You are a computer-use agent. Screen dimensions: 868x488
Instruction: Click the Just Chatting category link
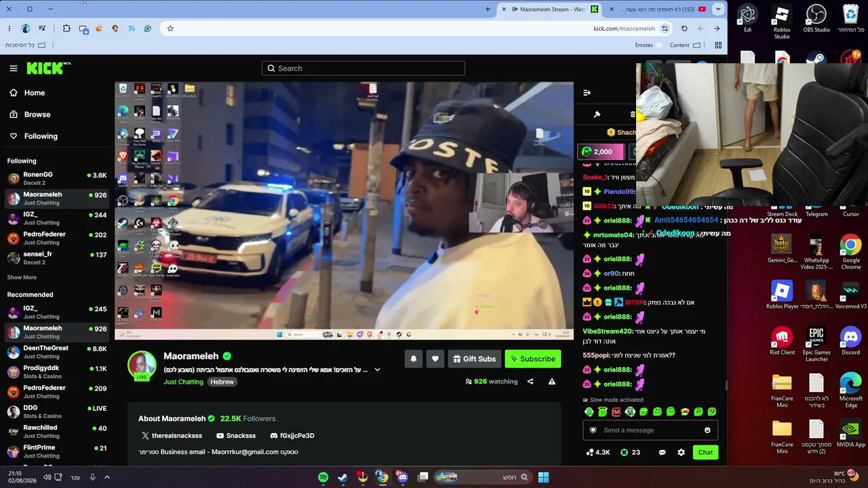183,382
